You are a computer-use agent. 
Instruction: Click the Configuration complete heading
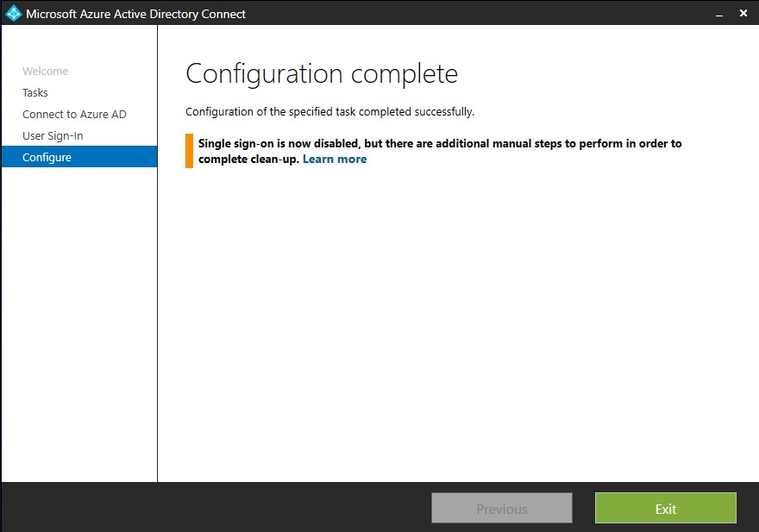321,73
